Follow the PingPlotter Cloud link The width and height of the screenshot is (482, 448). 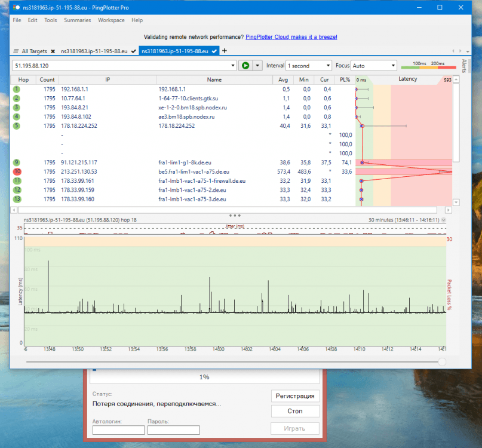[291, 37]
